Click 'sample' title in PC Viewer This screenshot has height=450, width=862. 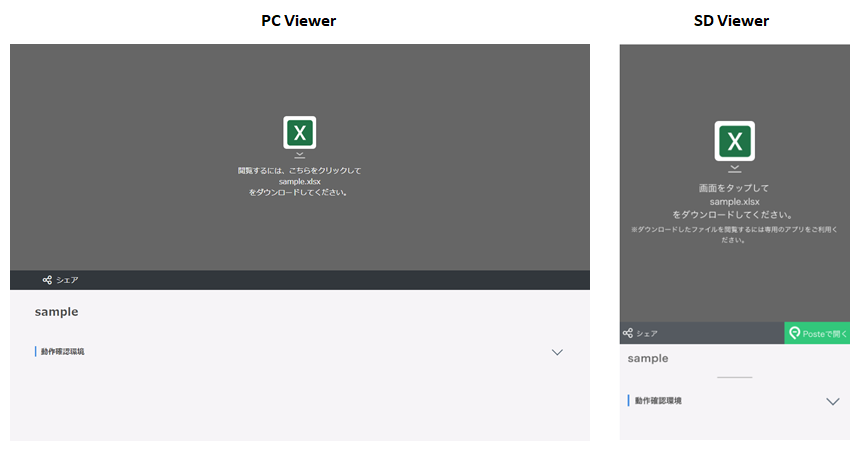pos(57,312)
